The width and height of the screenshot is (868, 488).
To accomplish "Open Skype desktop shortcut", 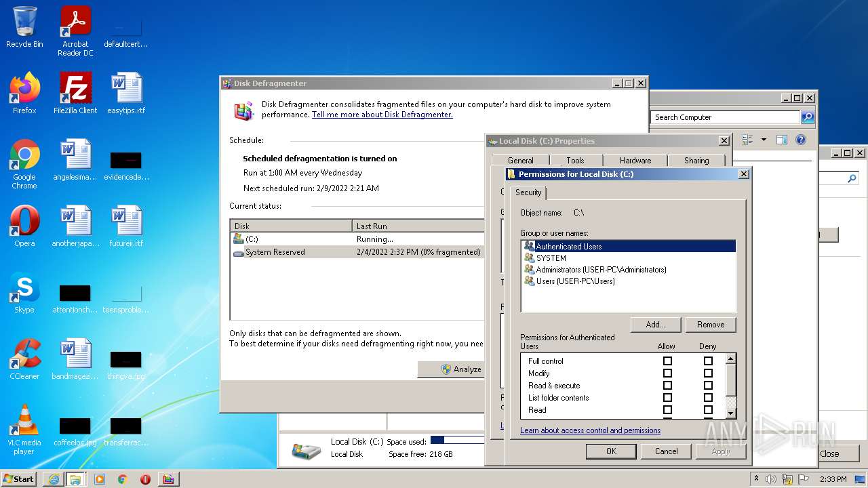I will click(x=24, y=293).
